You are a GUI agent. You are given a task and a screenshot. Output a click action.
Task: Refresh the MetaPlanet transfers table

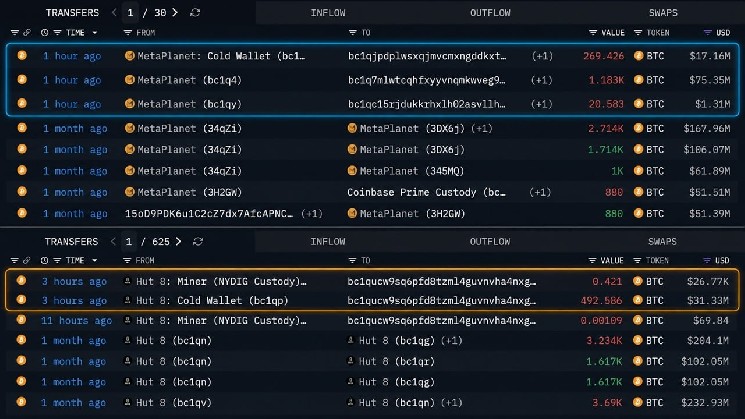coord(195,12)
